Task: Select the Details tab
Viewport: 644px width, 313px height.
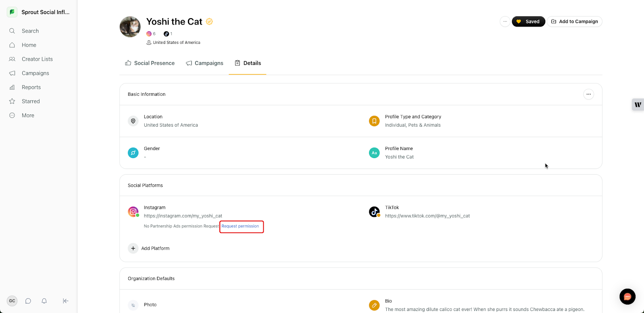Action: pyautogui.click(x=248, y=63)
